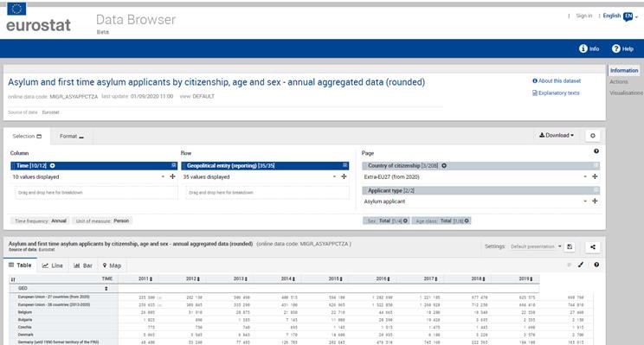The image size is (644, 345).
Task: Click the Applicant type [2/2] dimension header
Action: point(480,191)
